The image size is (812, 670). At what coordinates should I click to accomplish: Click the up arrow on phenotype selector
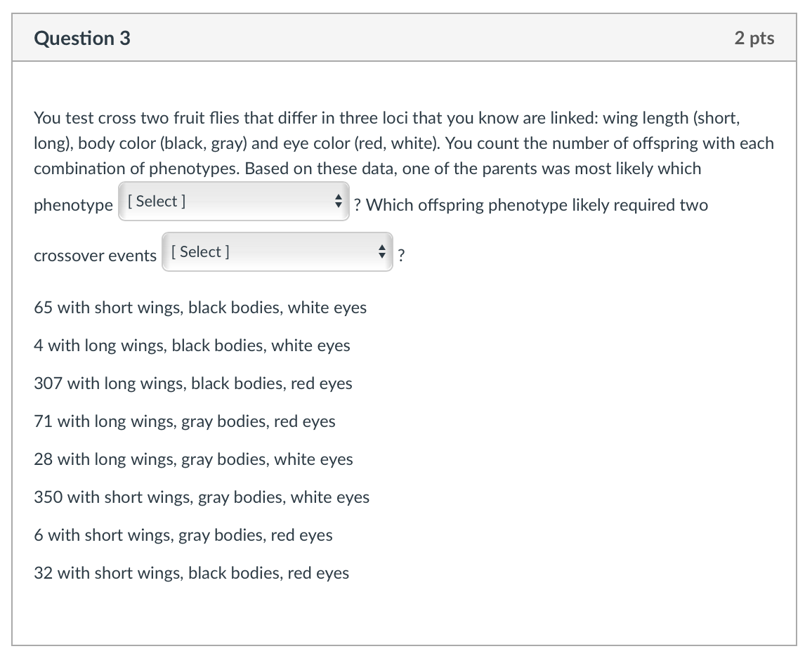[x=338, y=197]
